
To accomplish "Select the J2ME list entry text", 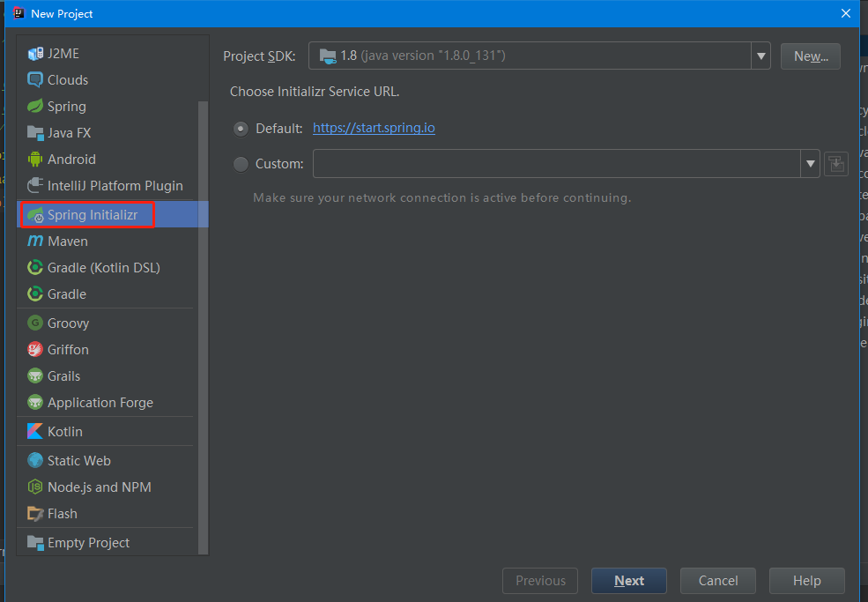I will click(63, 54).
